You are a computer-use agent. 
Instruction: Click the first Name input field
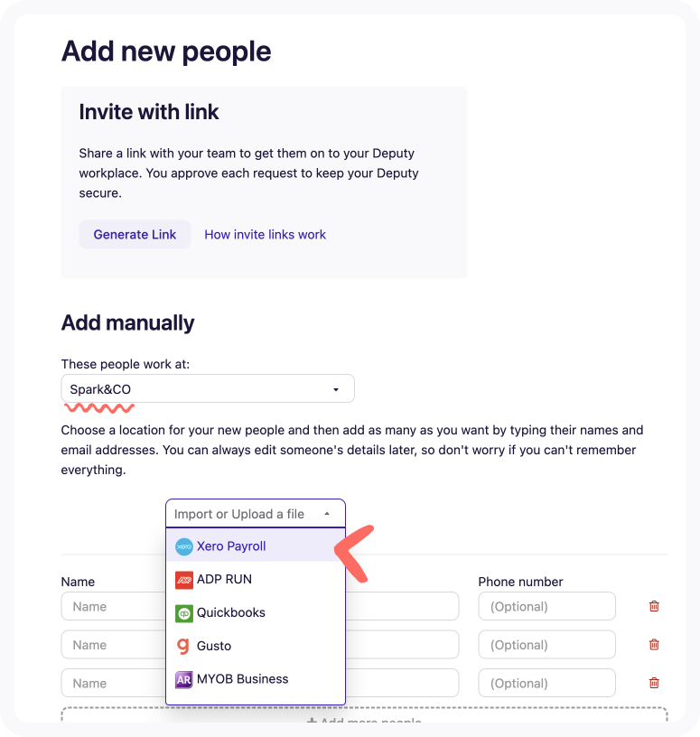coord(112,607)
